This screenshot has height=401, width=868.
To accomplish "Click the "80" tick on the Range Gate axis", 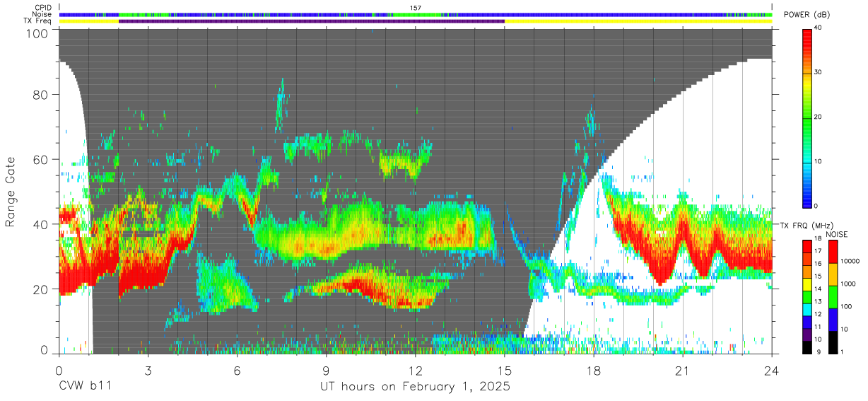I will coord(40,94).
